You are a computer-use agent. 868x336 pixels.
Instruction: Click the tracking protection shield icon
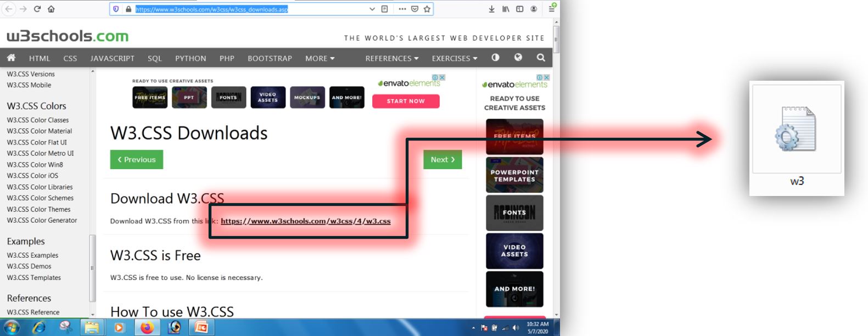click(116, 9)
